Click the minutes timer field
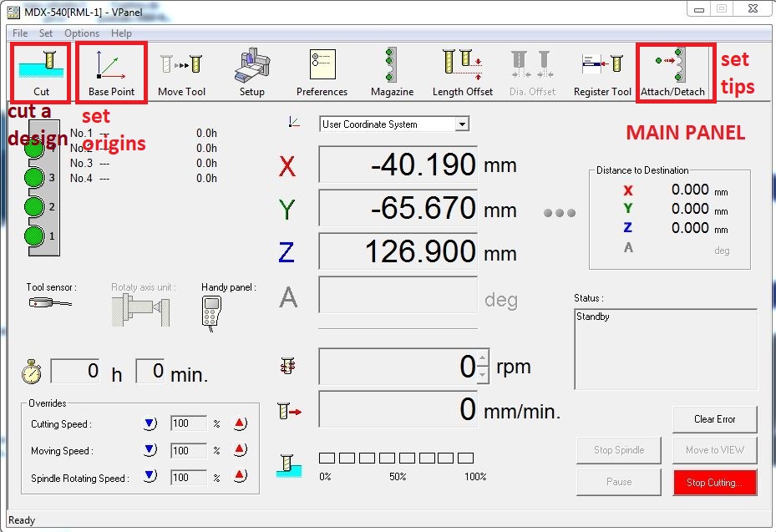This screenshot has height=532, width=776. pyautogui.click(x=150, y=371)
